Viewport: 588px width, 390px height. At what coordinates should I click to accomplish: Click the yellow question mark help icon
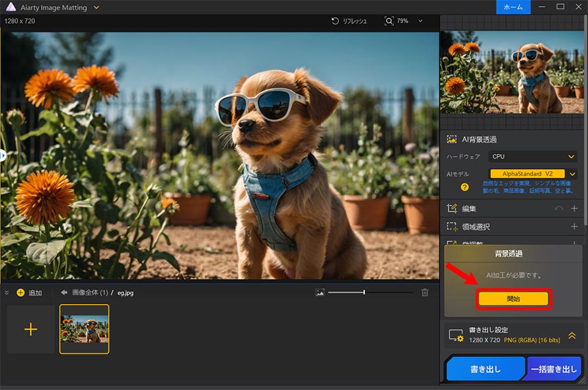click(465, 187)
